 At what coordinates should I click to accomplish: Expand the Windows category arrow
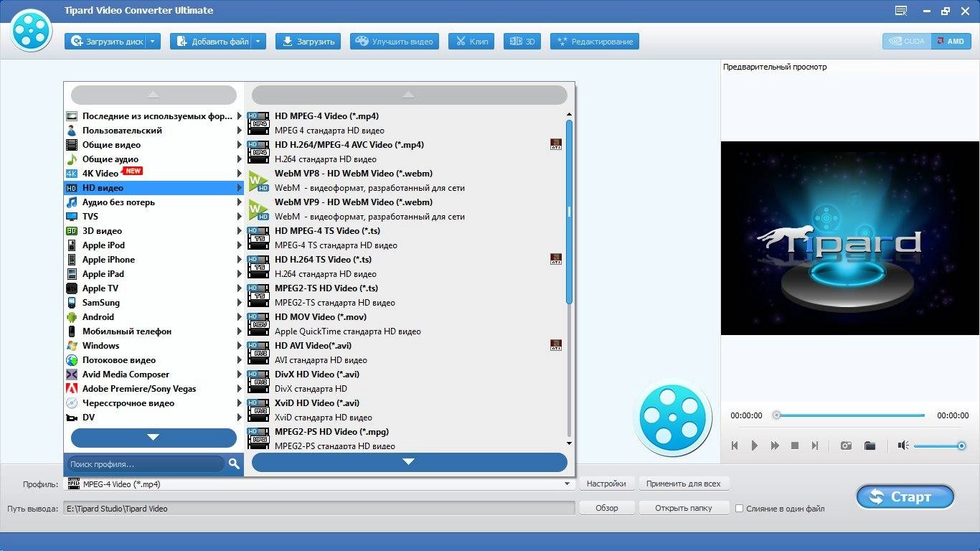(240, 345)
